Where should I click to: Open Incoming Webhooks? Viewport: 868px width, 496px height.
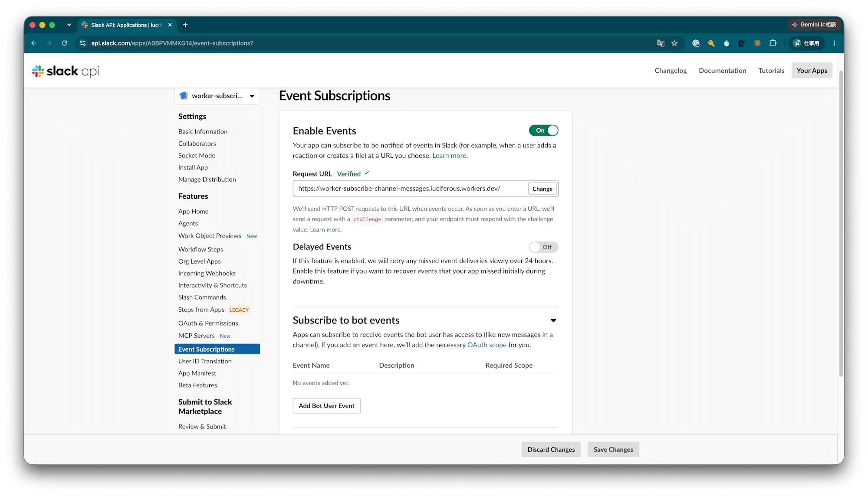[x=207, y=273]
